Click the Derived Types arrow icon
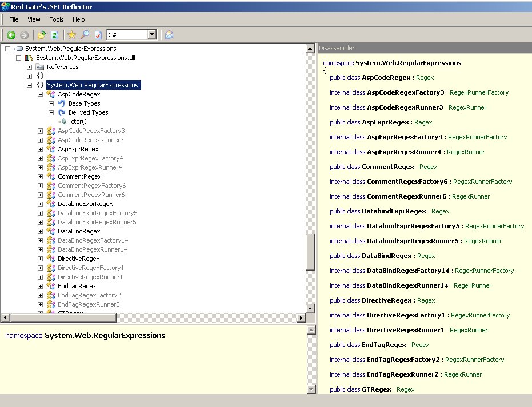 (x=62, y=112)
